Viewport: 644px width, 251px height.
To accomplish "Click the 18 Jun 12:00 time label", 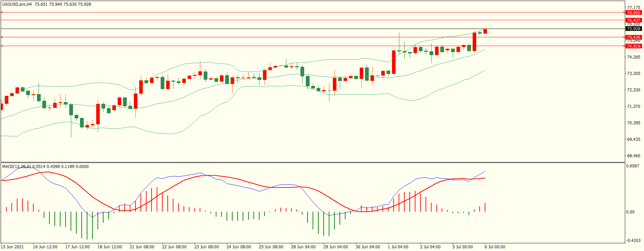I will coord(110,247).
